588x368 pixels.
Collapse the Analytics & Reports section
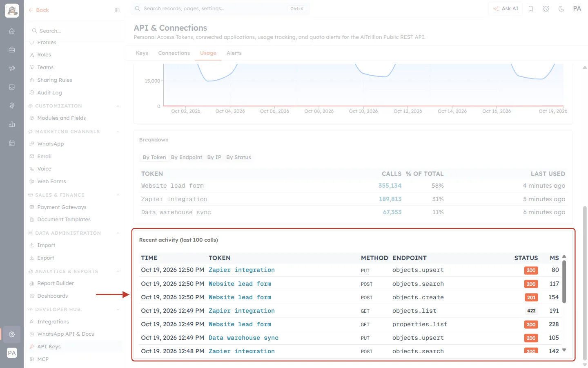tap(118, 272)
